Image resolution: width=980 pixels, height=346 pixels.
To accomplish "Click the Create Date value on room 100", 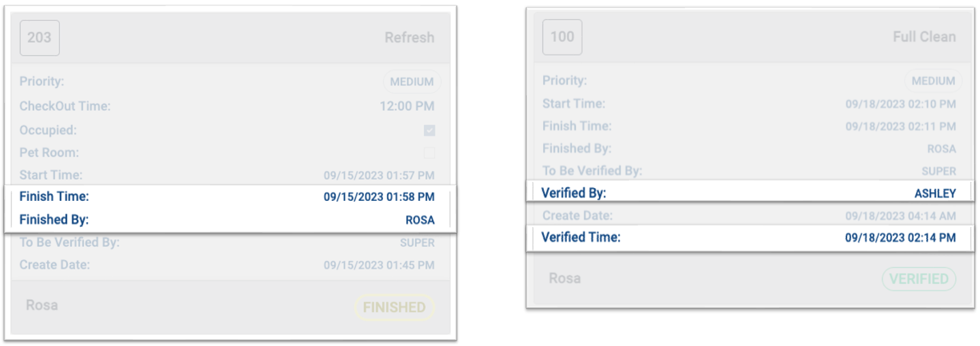I will (x=900, y=216).
